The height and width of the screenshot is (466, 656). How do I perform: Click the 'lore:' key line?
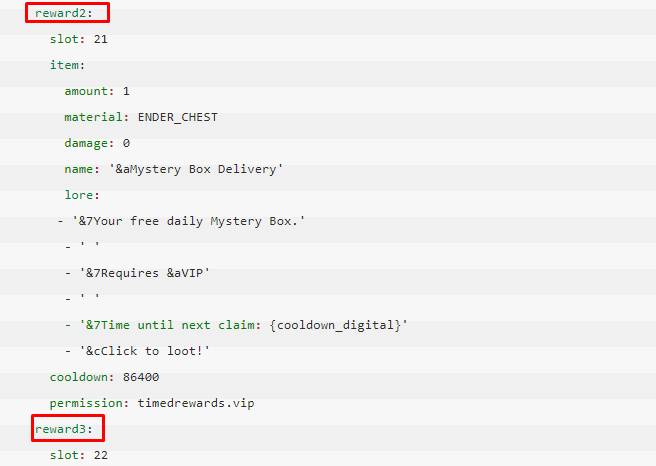[x=82, y=195]
